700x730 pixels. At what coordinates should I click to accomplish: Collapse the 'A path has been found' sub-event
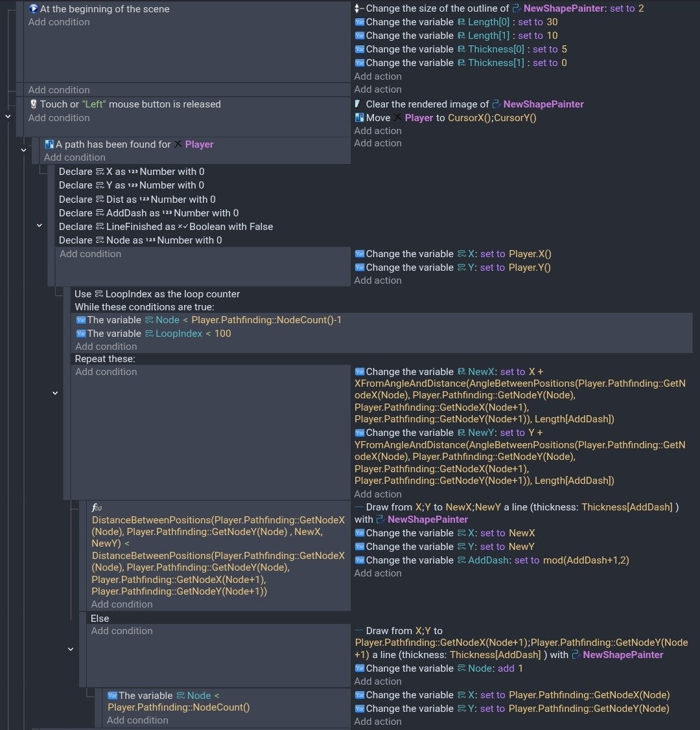coord(24,150)
